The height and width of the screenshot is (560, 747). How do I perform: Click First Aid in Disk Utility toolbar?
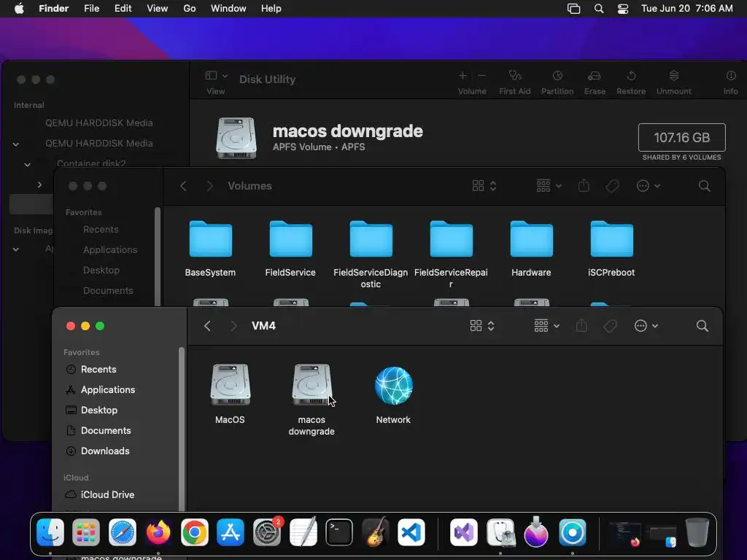[x=514, y=82]
